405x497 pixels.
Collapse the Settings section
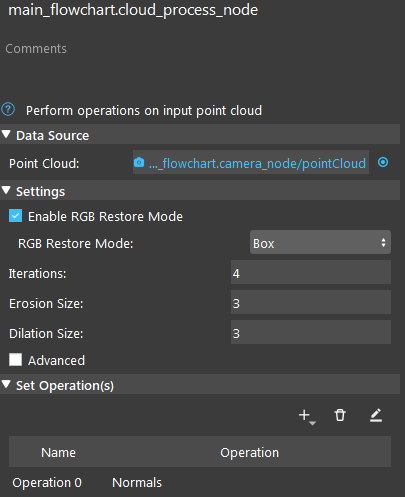(x=6, y=190)
